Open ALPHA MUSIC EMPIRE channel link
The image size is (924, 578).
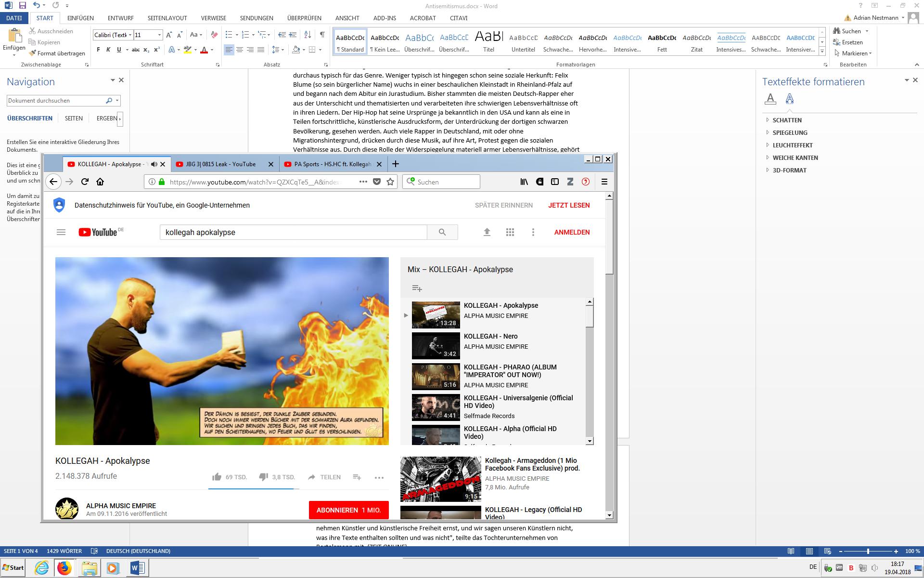(121, 506)
